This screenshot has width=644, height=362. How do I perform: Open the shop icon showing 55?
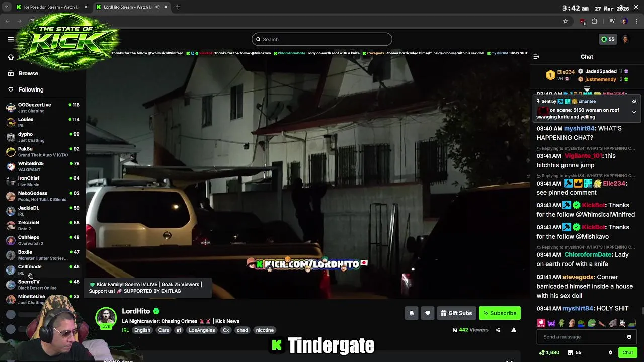click(x=575, y=352)
